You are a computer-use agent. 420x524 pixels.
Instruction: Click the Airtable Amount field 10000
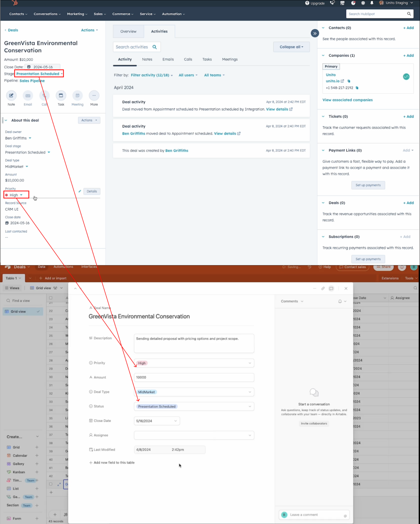click(194, 377)
